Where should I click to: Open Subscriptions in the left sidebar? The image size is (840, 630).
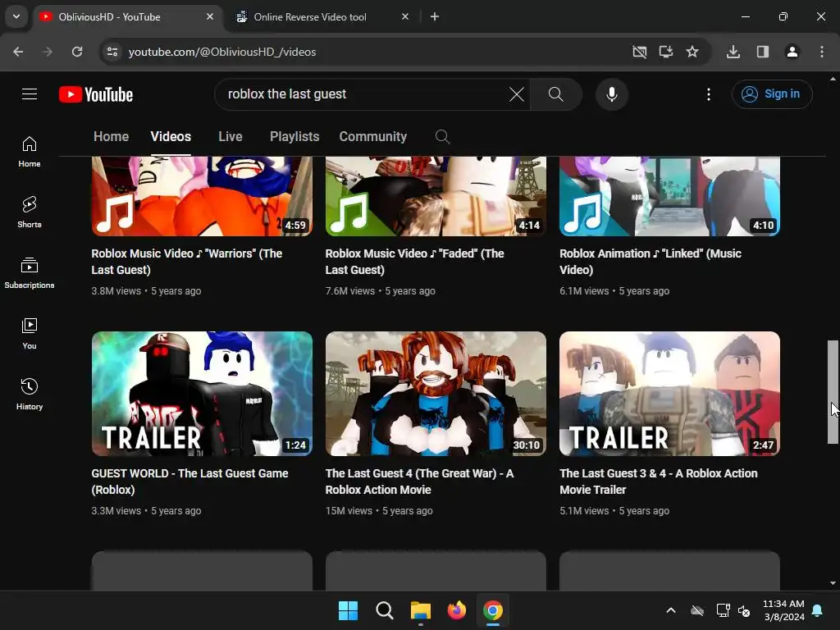coord(30,273)
